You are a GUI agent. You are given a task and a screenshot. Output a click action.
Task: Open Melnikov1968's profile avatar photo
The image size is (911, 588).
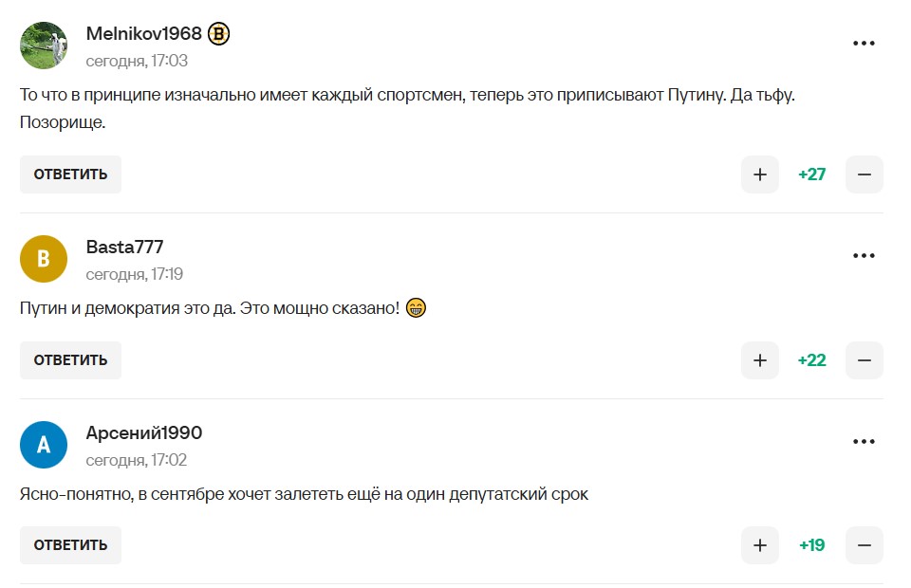click(x=44, y=46)
